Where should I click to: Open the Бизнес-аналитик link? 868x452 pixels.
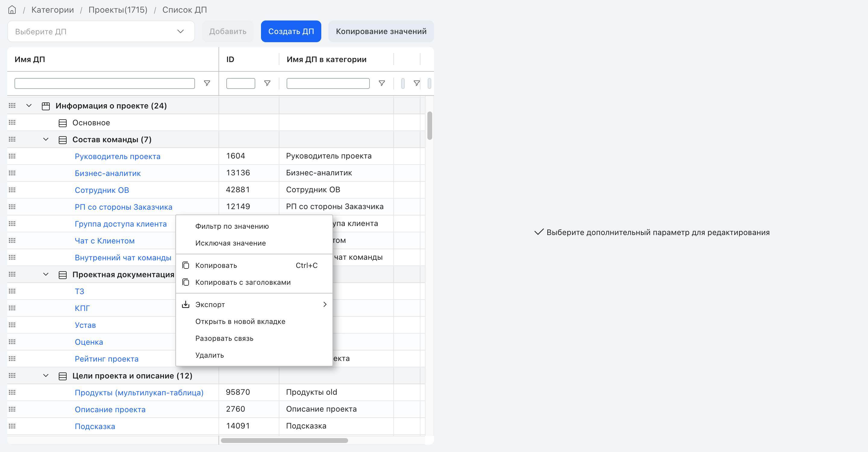108,174
